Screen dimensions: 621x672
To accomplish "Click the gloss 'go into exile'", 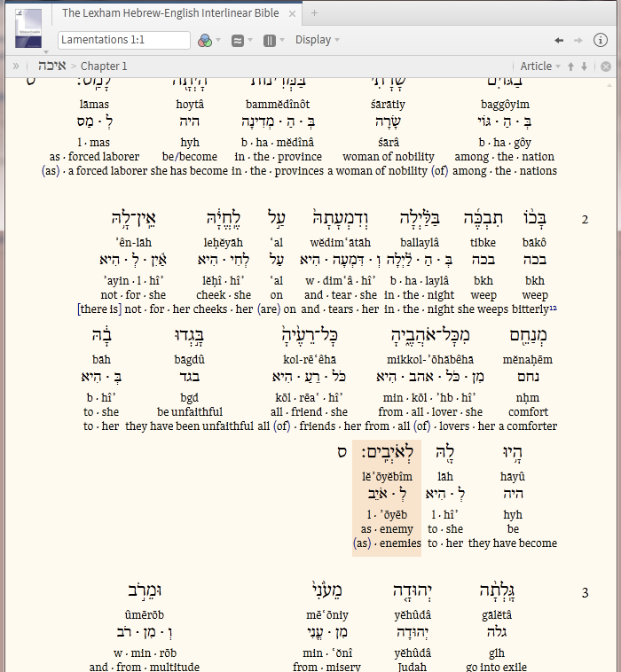I will [x=496, y=667].
